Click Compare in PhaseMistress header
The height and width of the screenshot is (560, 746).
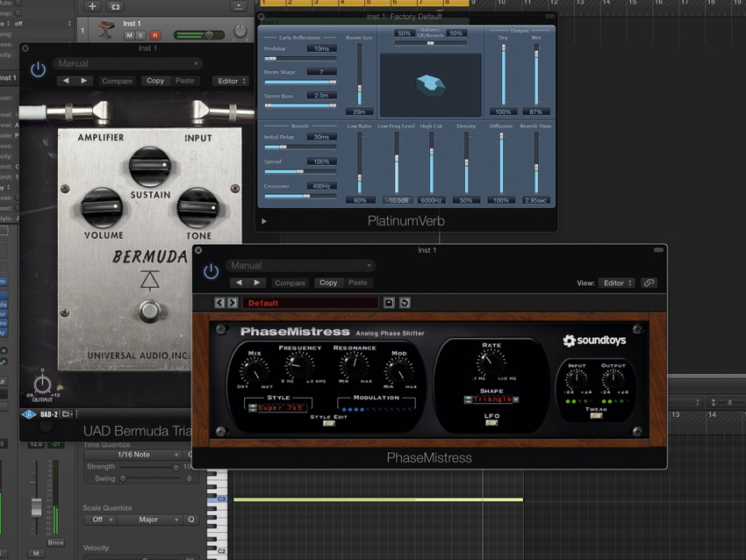290,283
